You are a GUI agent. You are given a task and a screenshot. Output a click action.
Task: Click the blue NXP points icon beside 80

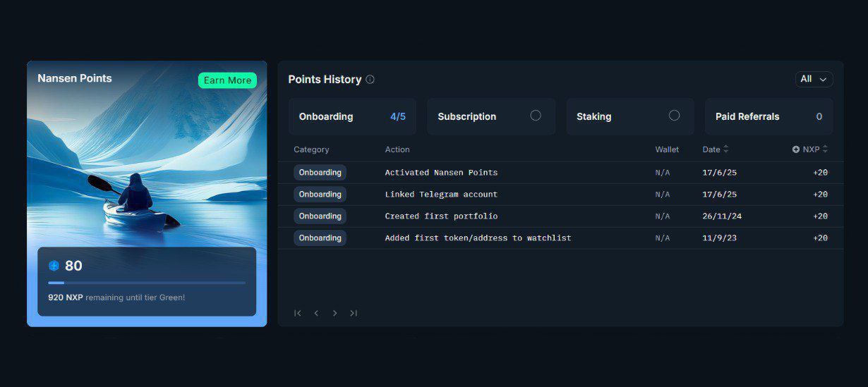[x=54, y=266]
